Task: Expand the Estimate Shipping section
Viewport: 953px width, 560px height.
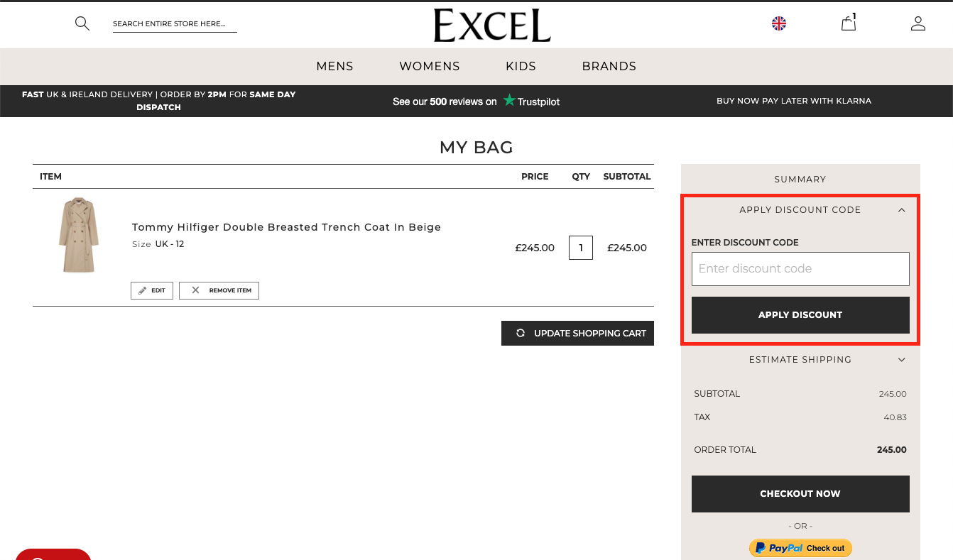Action: 901,360
